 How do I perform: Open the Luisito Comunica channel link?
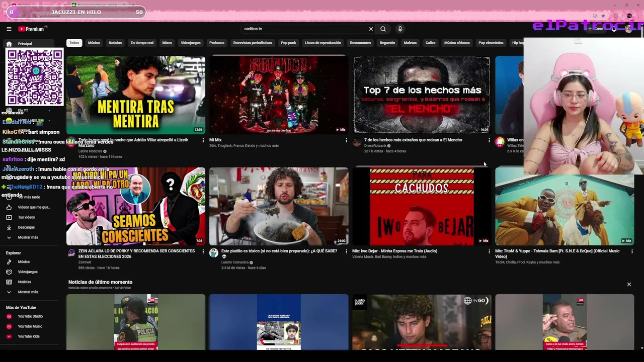(x=235, y=262)
